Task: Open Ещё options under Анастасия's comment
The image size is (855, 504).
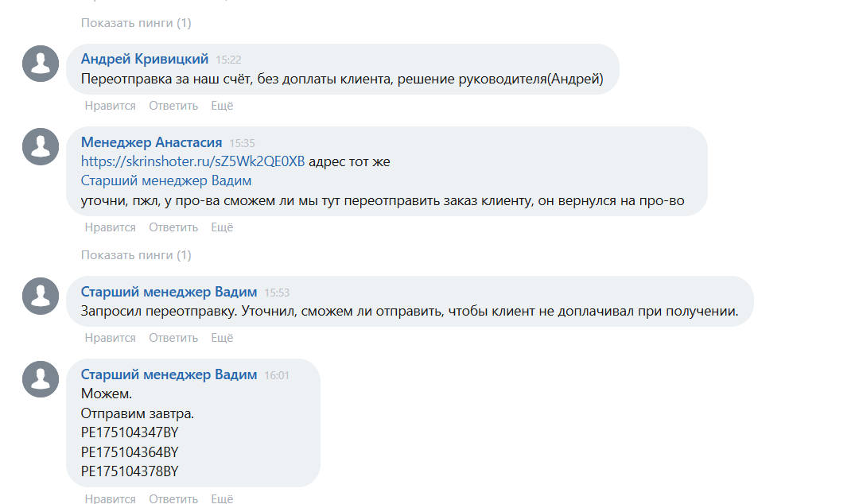Action: tap(222, 227)
